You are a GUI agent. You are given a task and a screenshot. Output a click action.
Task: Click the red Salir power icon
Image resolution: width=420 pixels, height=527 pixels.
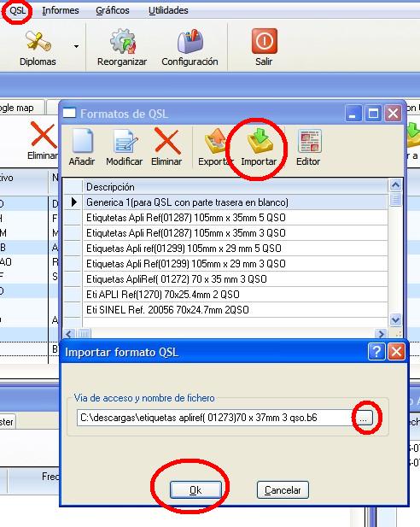pyautogui.click(x=265, y=41)
